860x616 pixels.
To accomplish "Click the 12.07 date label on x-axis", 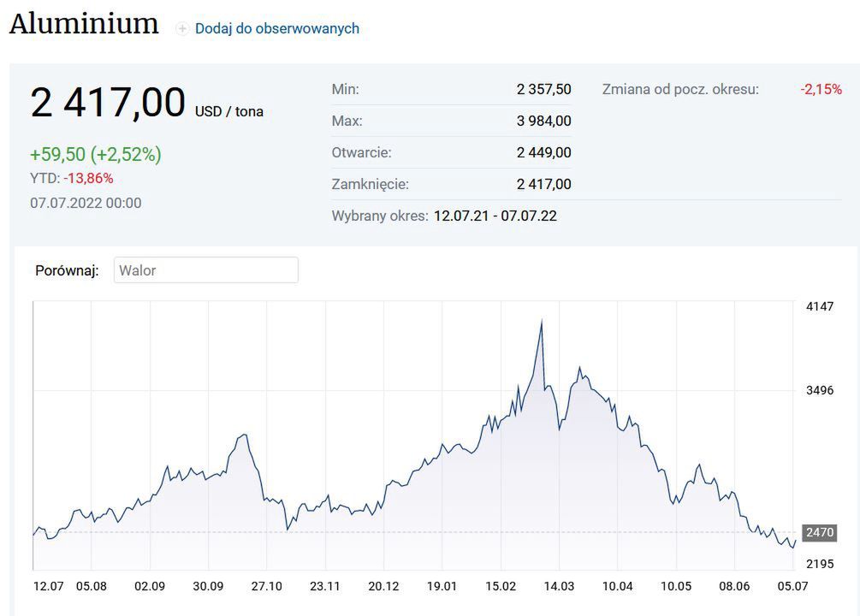I will [x=48, y=586].
